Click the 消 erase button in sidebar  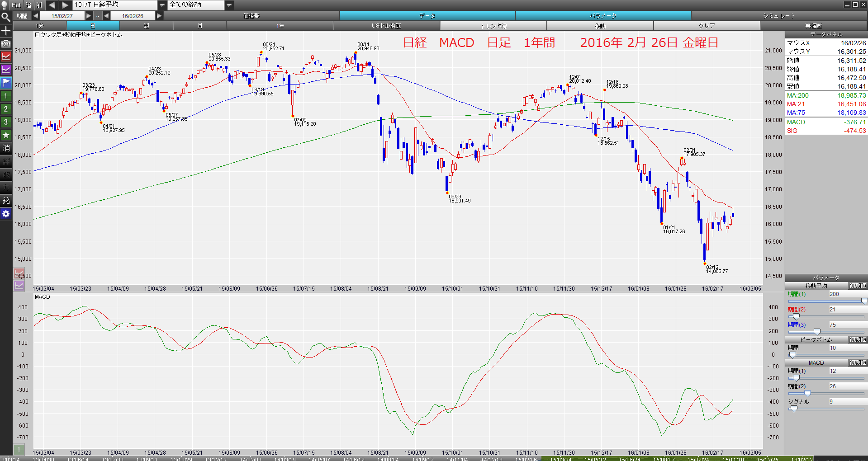[x=6, y=148]
